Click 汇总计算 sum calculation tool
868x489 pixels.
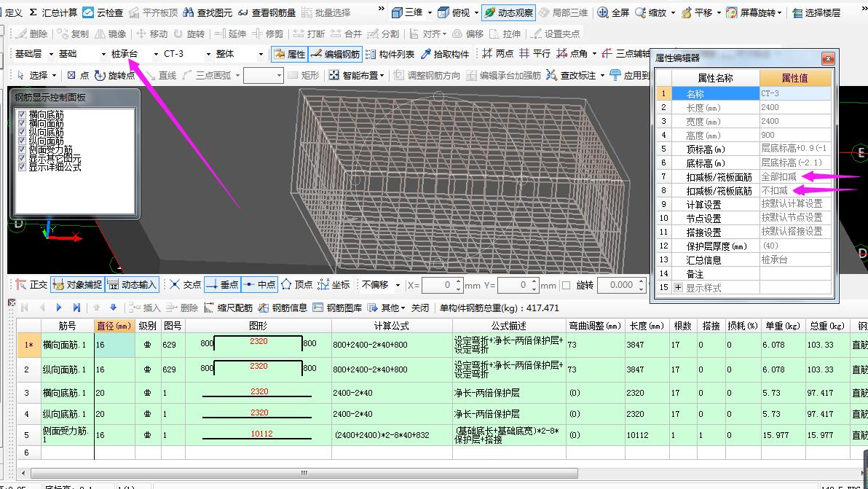pos(53,12)
